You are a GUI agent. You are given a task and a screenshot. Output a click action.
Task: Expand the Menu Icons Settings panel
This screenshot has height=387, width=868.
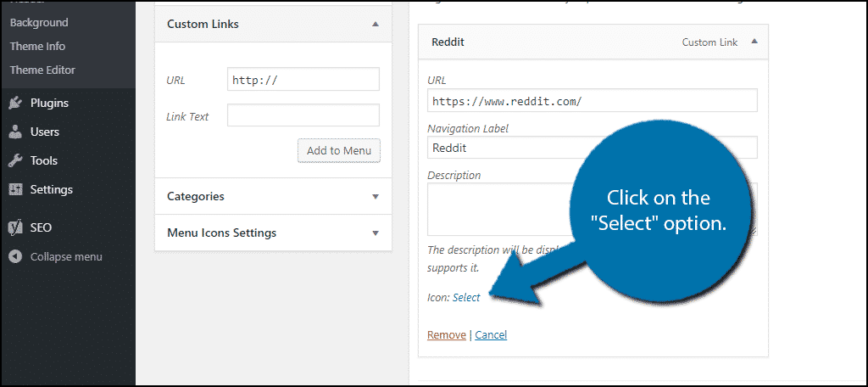coord(375,233)
